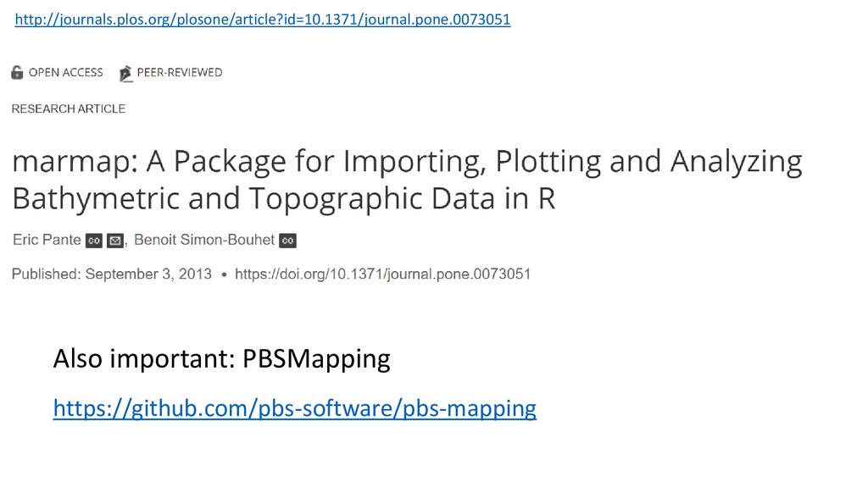Screen dimensions: 868x488
Task: Click 'pbs-software' in the GitHub URL
Action: coord(325,408)
